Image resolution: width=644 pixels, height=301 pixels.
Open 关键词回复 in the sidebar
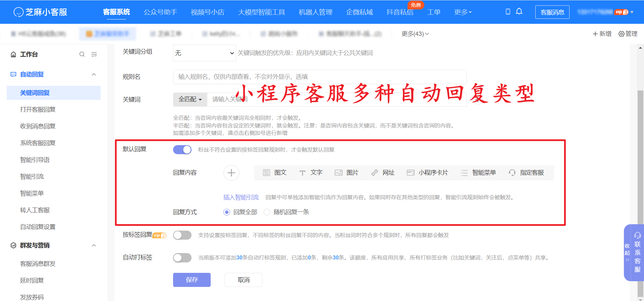[54, 93]
